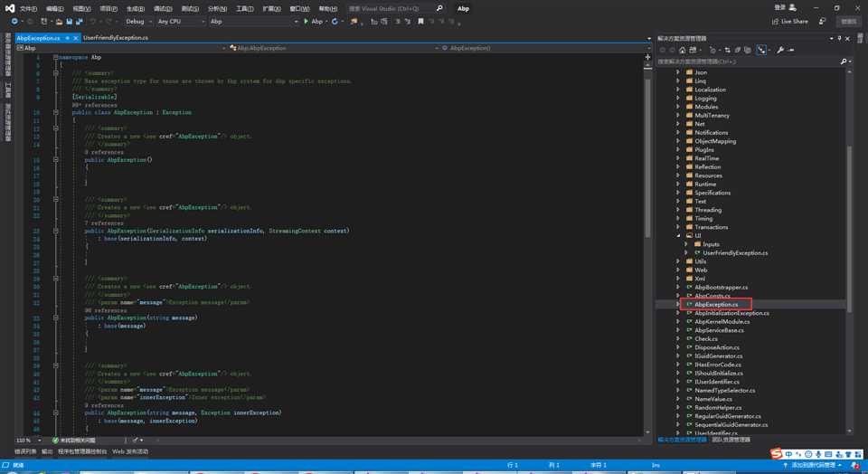This screenshot has width=868, height=474.
Task: Collapse the namespace Abp code region
Action: [x=55, y=57]
